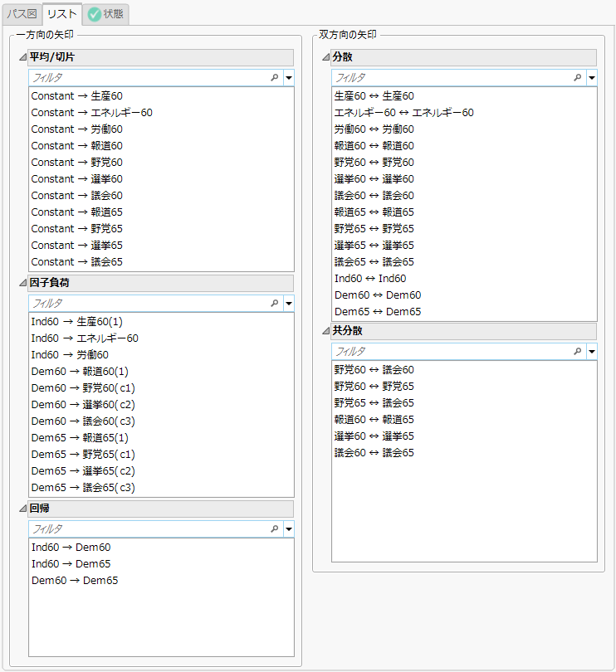Select row Dem65 → 選挙65(c2)
Viewport: 616px width, 672px height.
pyautogui.click(x=161, y=471)
